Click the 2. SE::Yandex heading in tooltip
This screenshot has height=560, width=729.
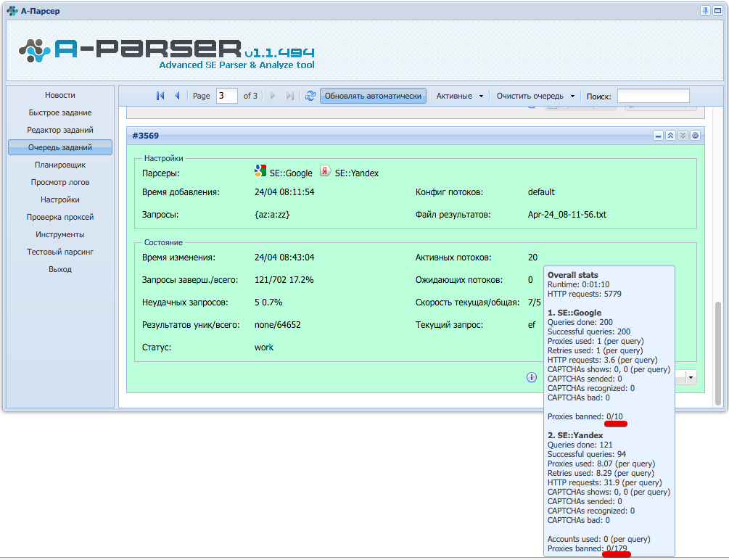tap(575, 435)
